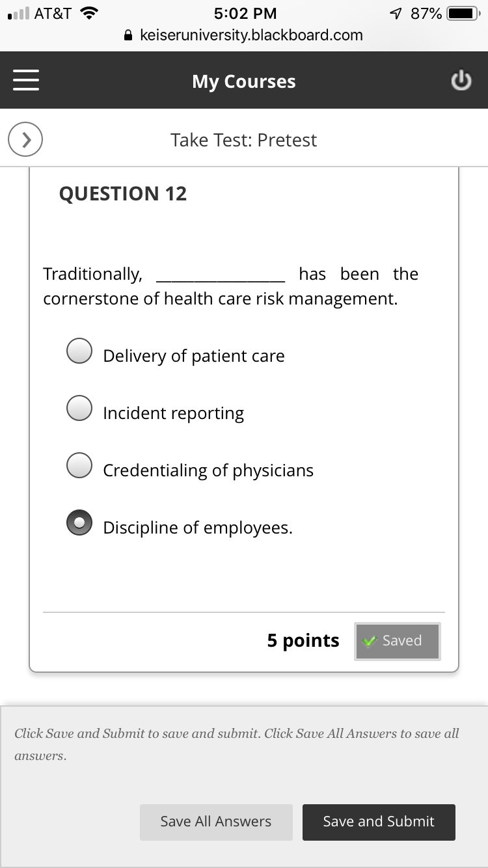The image size is (488, 868).
Task: Select the Incident reporting answer
Action: 79,408
